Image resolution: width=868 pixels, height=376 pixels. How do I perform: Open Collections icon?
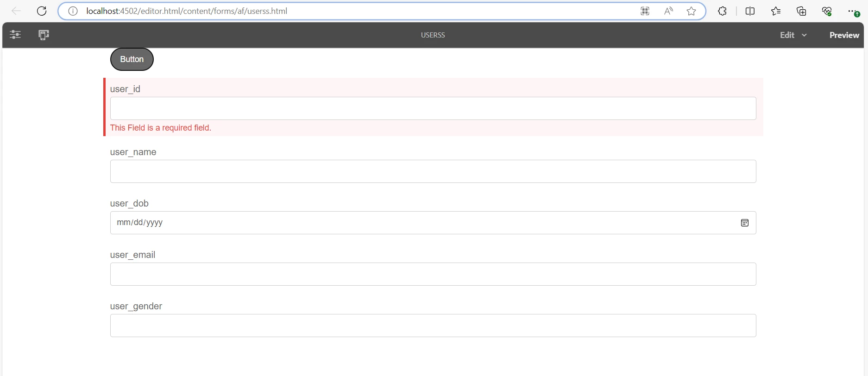801,11
